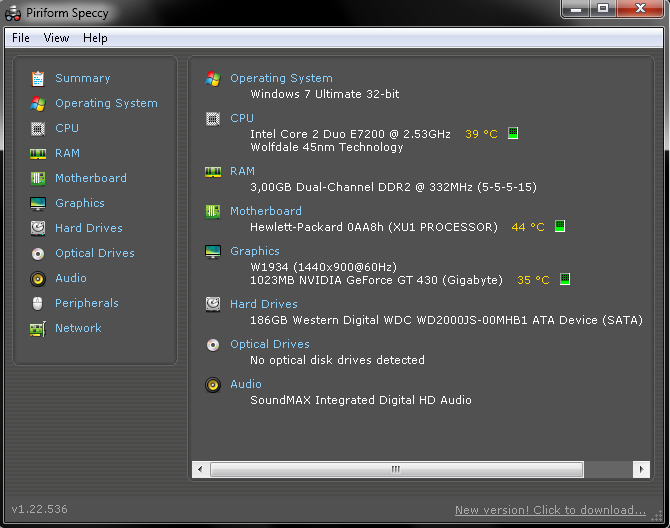The image size is (670, 528).
Task: Click the green motherboard temperature indicator icon
Action: 560,226
